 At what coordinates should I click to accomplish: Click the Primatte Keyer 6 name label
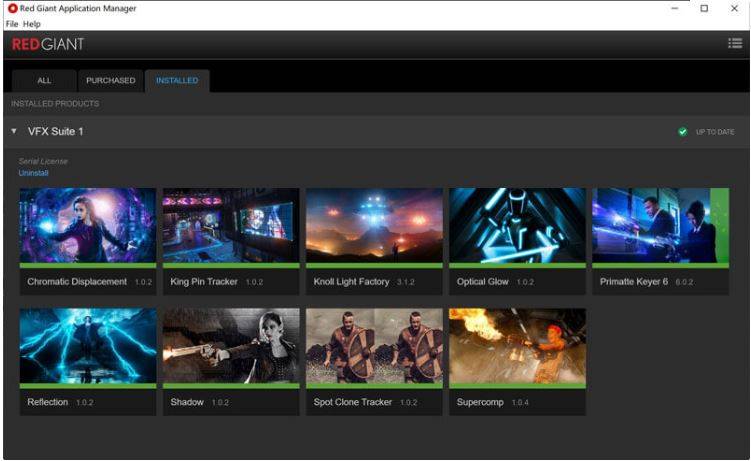point(634,281)
